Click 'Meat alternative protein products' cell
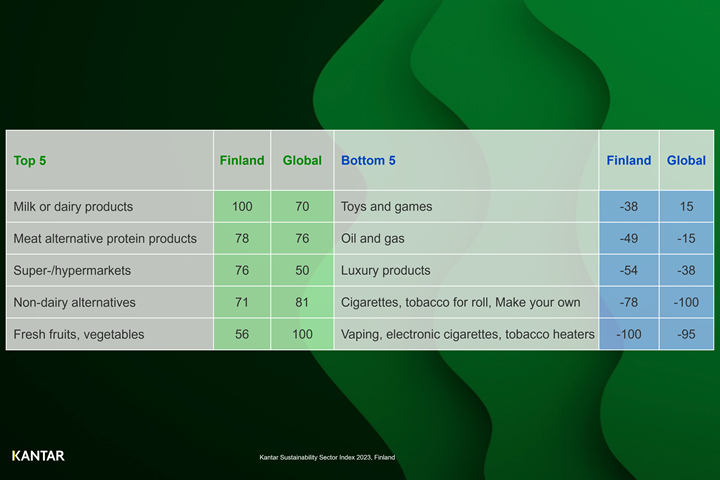The width and height of the screenshot is (720, 480). (x=105, y=239)
